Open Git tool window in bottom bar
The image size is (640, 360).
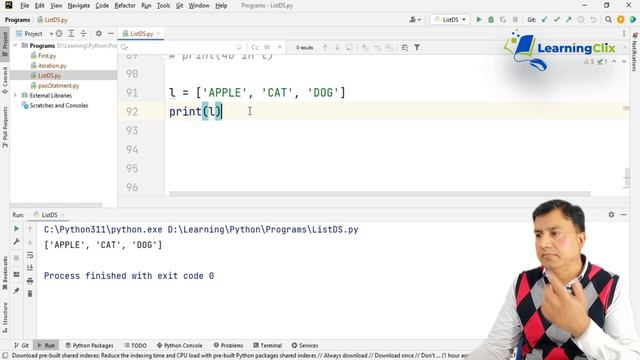coord(21,345)
